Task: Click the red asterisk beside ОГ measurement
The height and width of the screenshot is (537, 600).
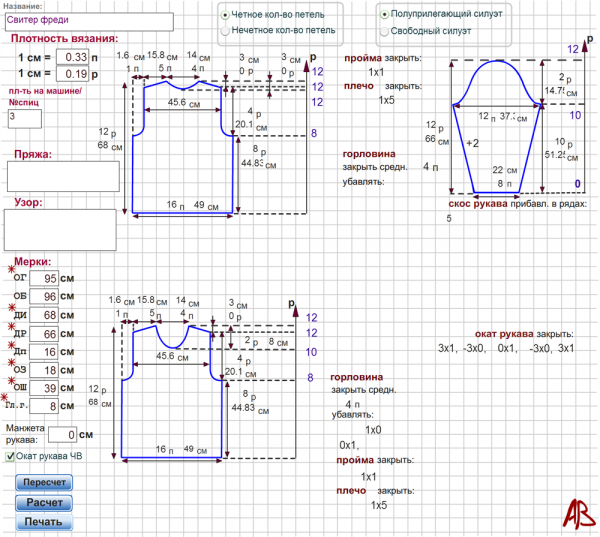Action: [x=11, y=271]
